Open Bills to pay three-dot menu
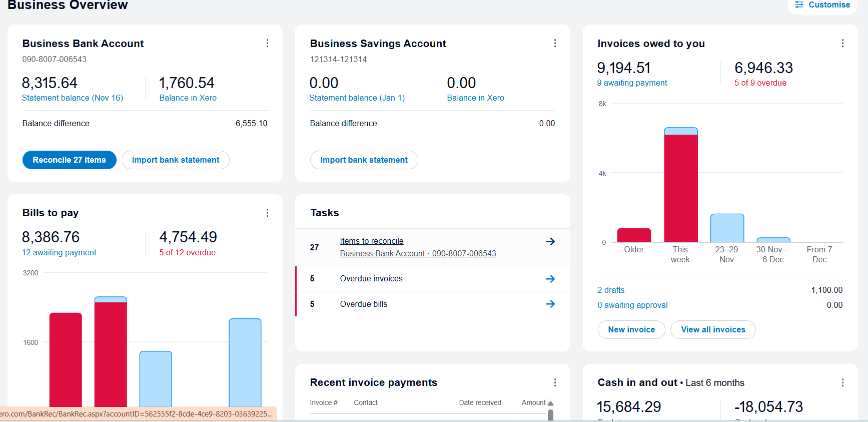 [x=267, y=213]
